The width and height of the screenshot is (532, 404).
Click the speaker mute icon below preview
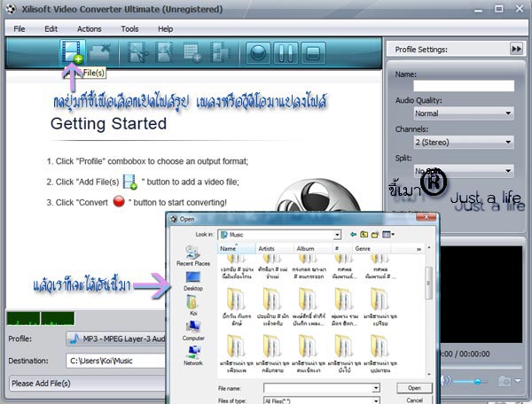click(446, 381)
